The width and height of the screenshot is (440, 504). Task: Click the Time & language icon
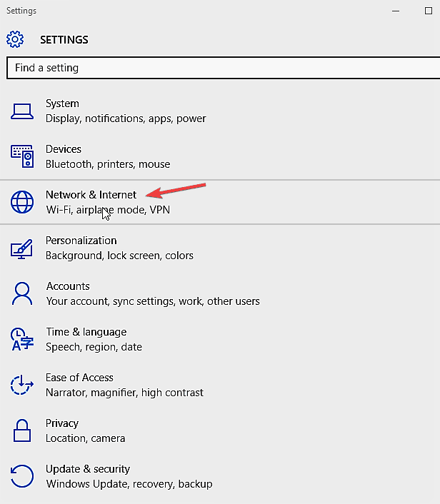pos(22,339)
